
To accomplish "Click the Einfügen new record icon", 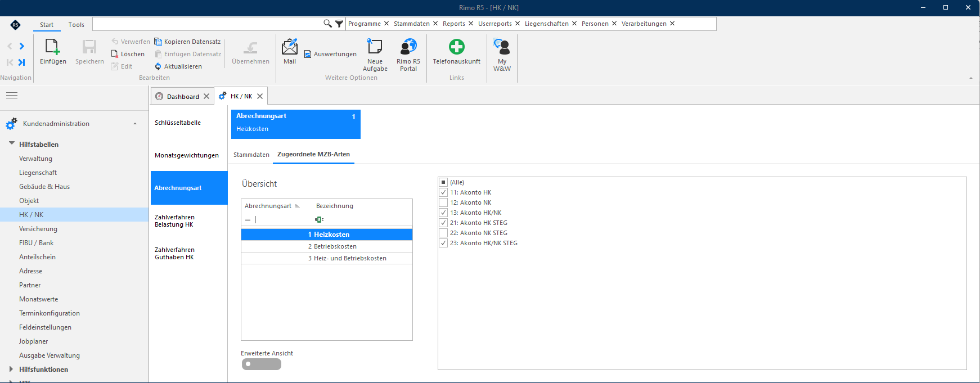I will coord(52,47).
